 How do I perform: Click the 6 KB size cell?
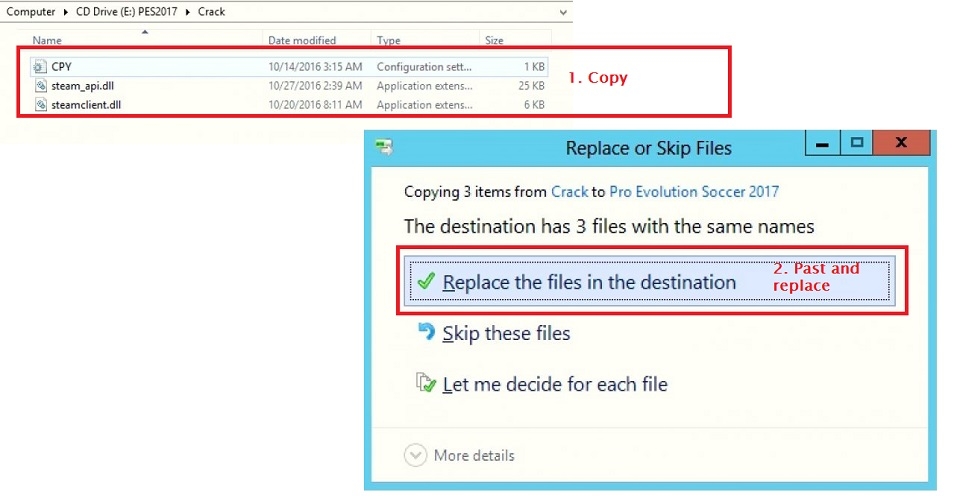tap(534, 105)
